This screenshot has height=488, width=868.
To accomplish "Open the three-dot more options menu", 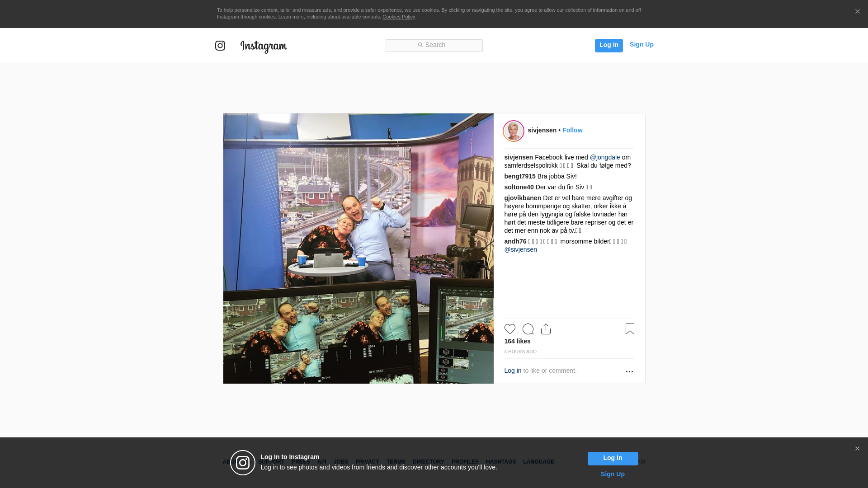I will (629, 371).
